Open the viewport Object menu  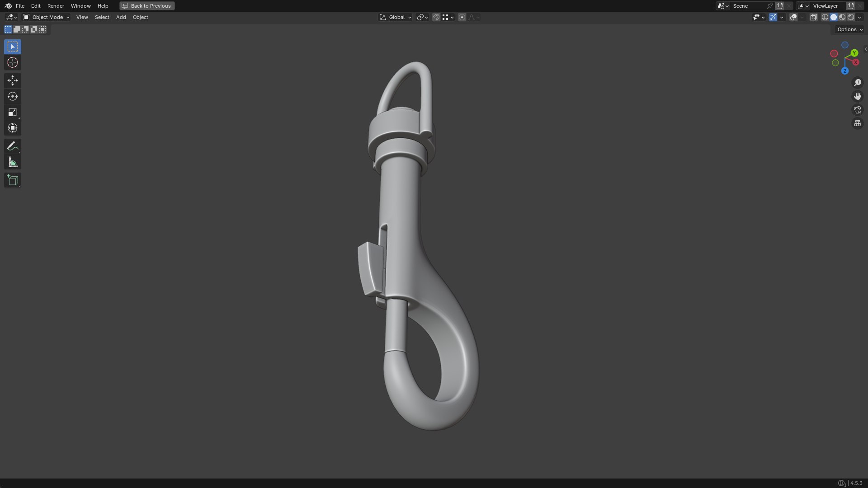(140, 17)
